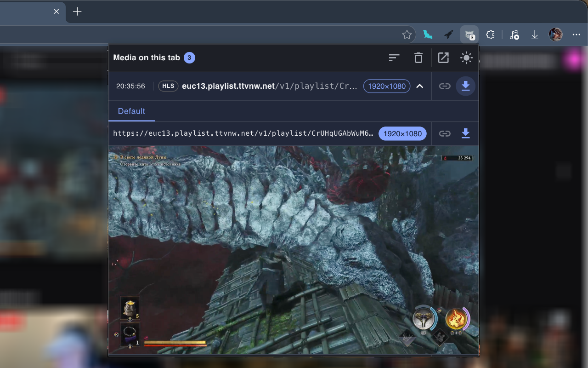Click the media count badge showing 3
This screenshot has width=588, height=368.
click(x=189, y=57)
